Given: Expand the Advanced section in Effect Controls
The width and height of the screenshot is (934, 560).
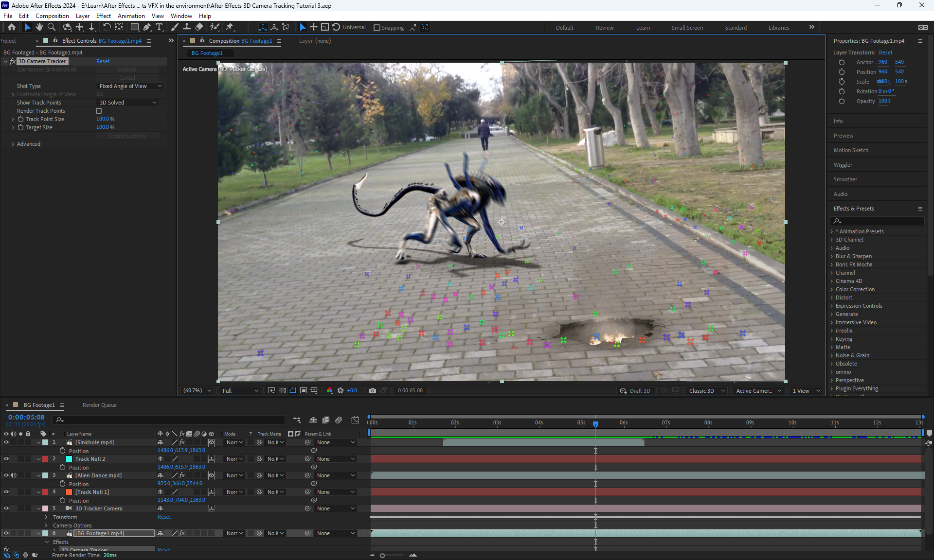Looking at the screenshot, I should (13, 144).
